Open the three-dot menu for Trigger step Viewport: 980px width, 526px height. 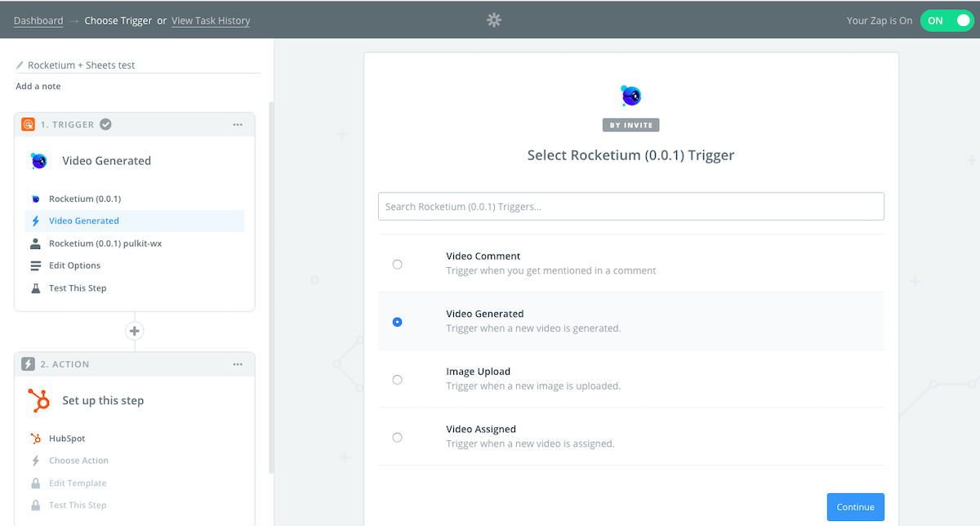click(x=238, y=125)
